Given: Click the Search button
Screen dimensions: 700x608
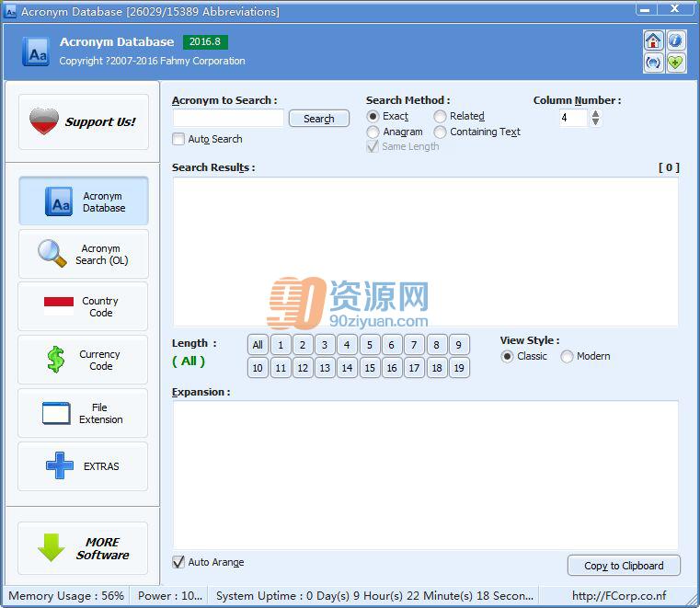Looking at the screenshot, I should coord(319,119).
